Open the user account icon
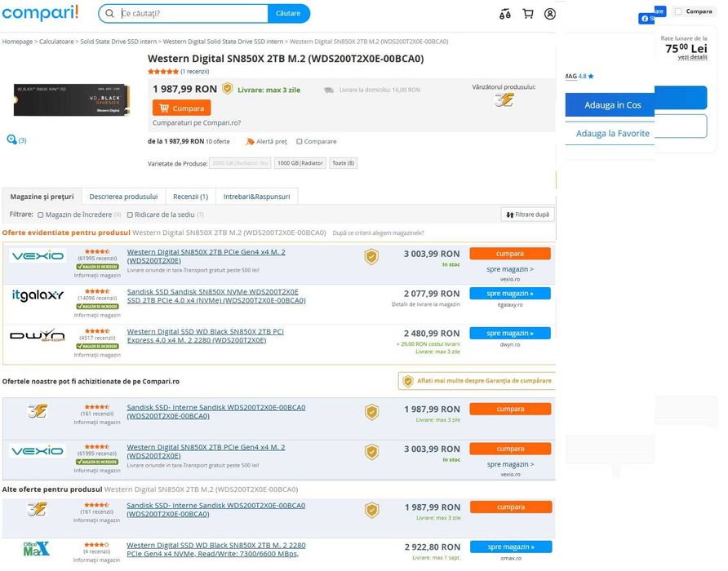 coord(550,14)
